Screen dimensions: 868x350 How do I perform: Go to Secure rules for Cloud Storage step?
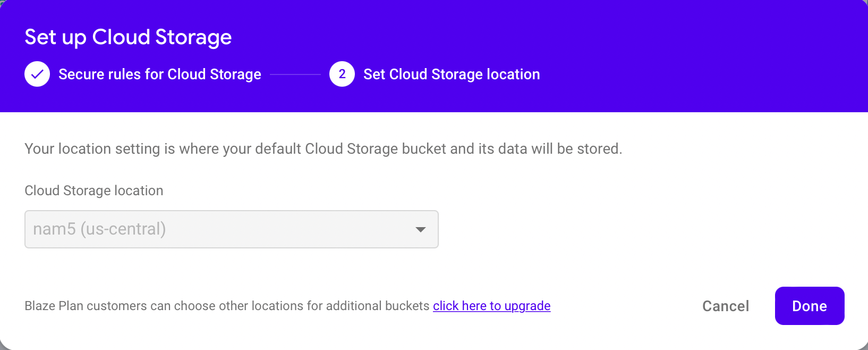(159, 74)
